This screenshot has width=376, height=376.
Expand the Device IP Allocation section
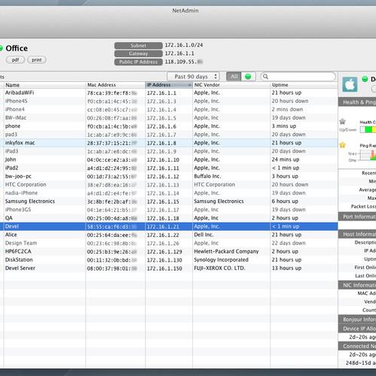point(357,329)
